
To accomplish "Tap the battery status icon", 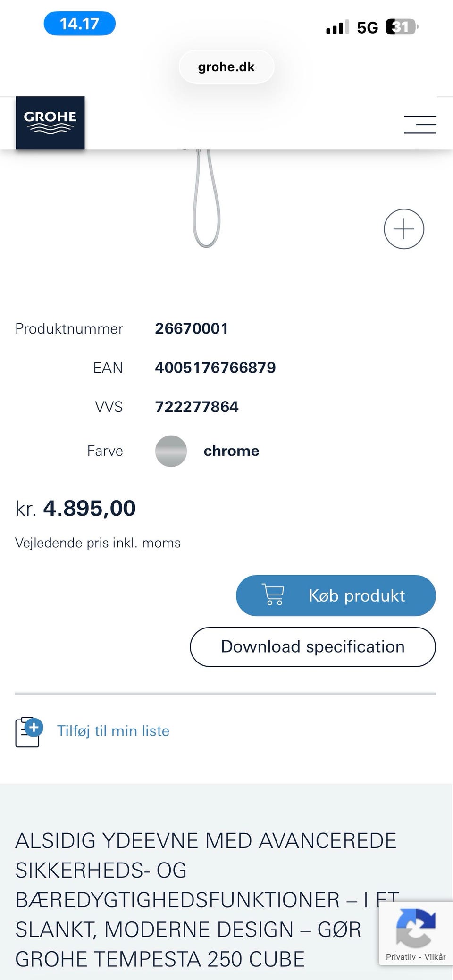I will tap(402, 27).
